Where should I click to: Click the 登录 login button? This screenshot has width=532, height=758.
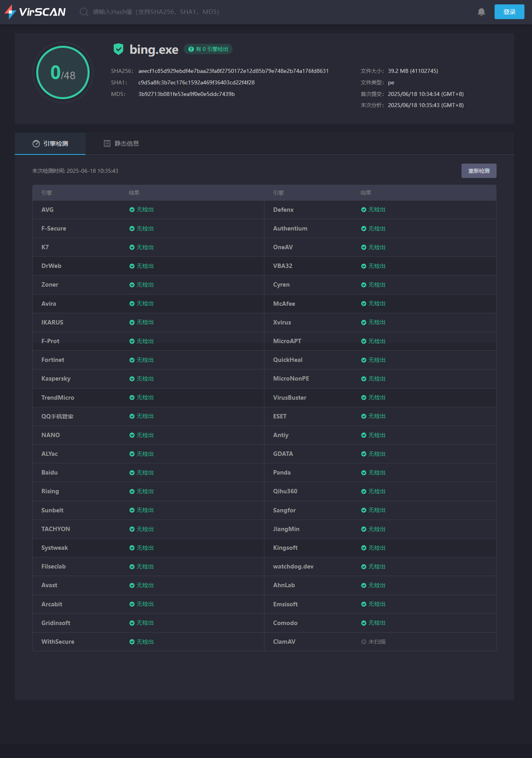(509, 12)
